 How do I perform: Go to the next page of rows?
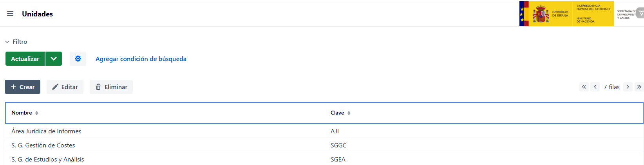tap(628, 87)
